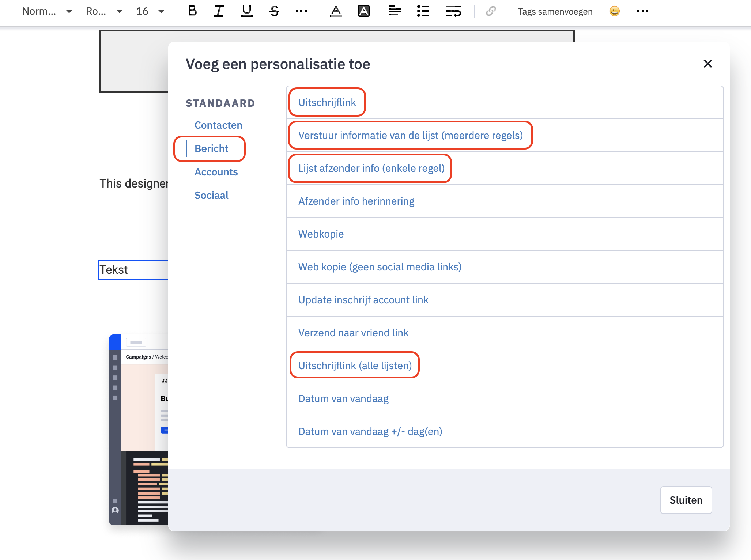Expand the paragraph style dropdown
Screen dimensions: 751x560
pos(47,11)
